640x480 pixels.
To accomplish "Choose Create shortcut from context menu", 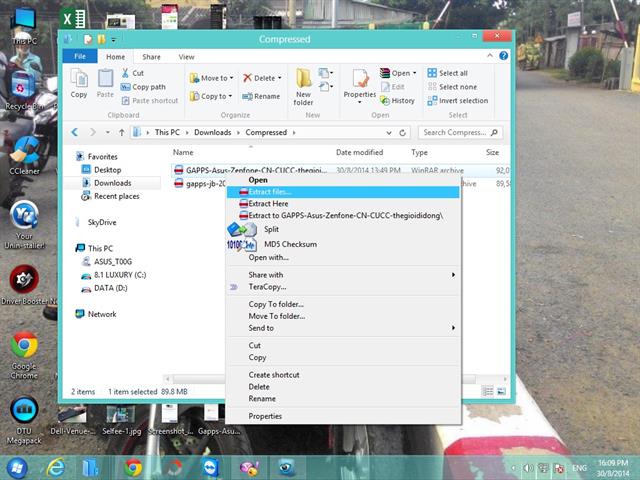I will click(343, 375).
